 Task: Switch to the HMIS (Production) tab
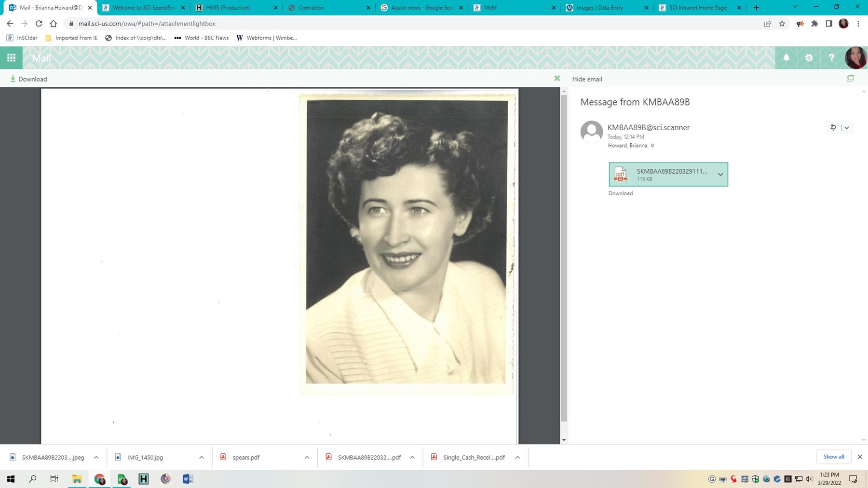point(227,7)
